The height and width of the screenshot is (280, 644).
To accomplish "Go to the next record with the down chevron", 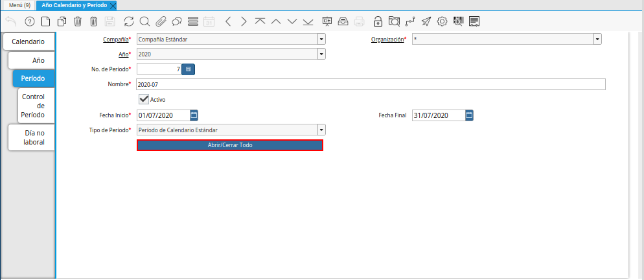I will pyautogui.click(x=292, y=21).
